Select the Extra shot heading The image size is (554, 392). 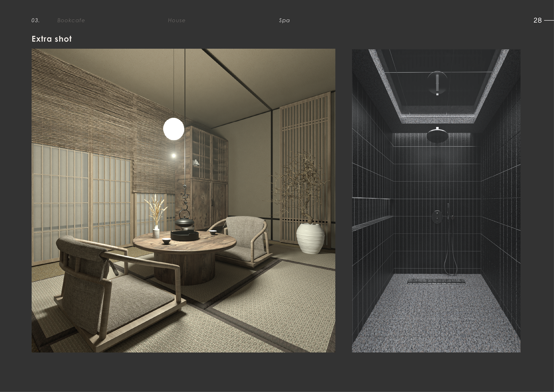tap(52, 38)
